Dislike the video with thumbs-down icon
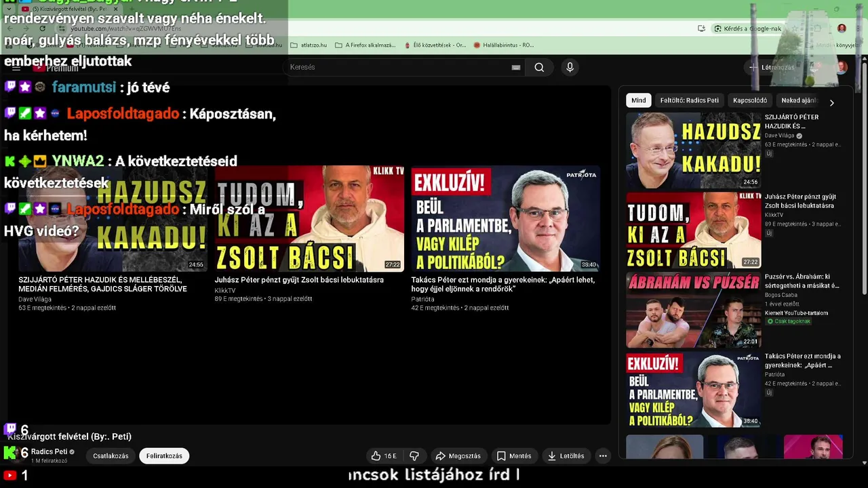 pos(414,456)
